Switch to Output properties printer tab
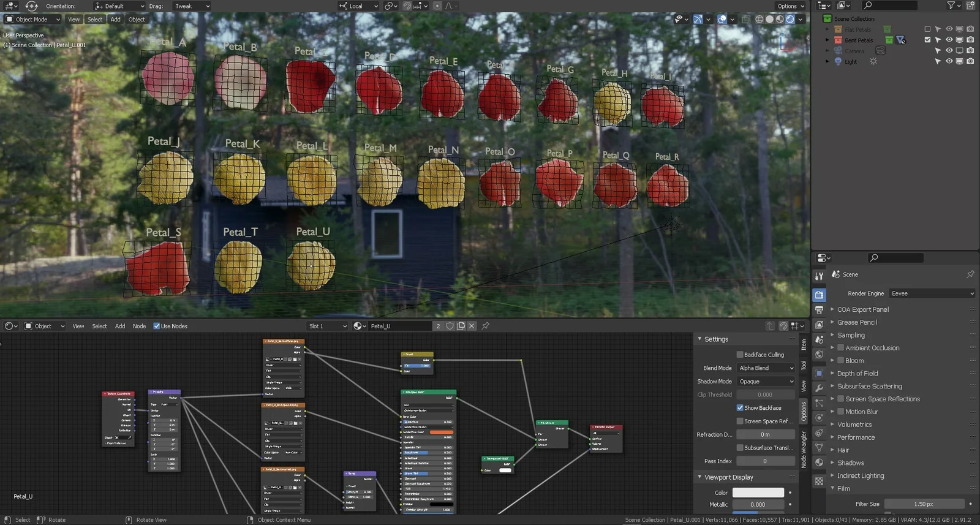The width and height of the screenshot is (980, 525). (819, 310)
